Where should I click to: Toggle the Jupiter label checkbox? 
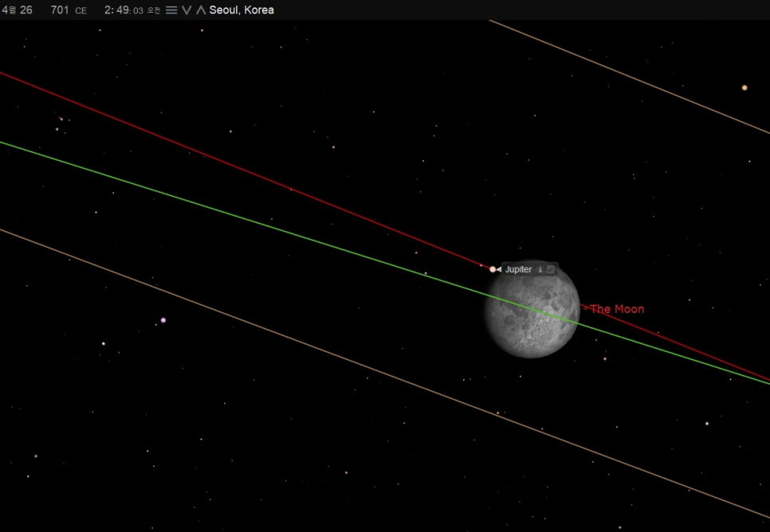551,269
